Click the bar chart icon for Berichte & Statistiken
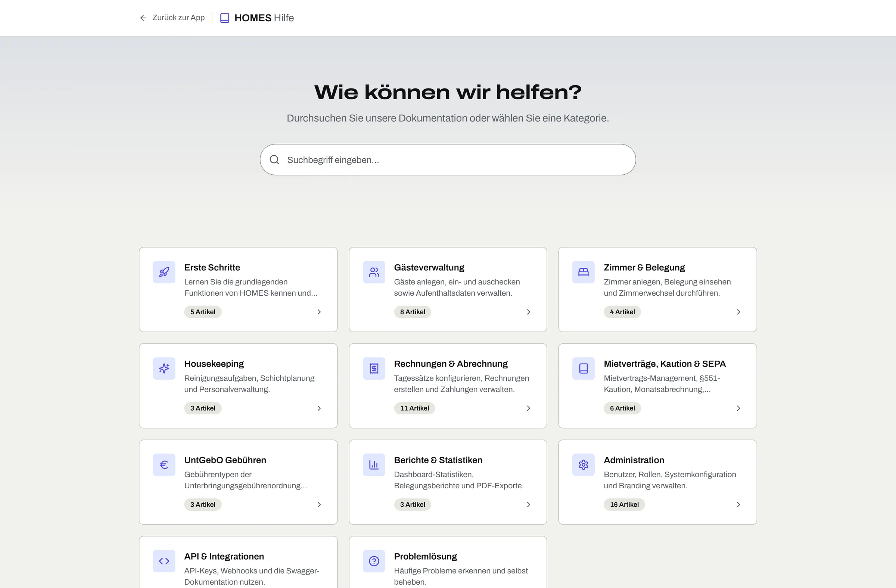896x588 pixels. (x=374, y=464)
